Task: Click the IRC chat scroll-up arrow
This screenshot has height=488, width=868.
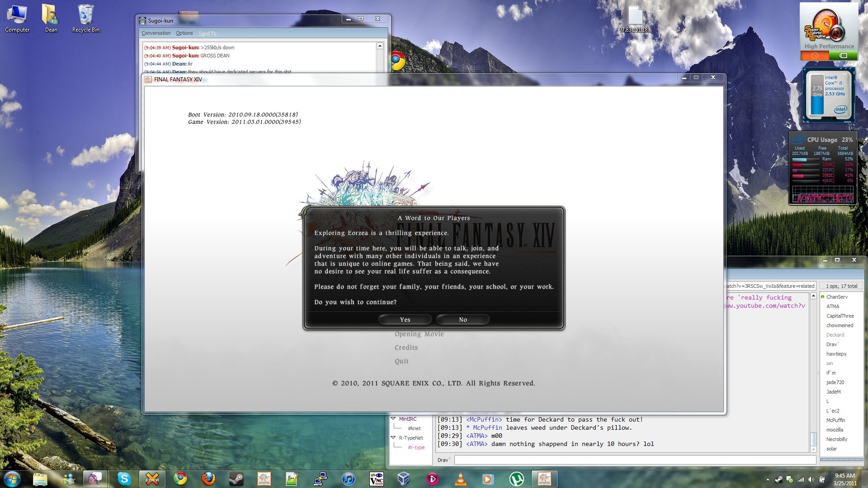Action: click(813, 296)
